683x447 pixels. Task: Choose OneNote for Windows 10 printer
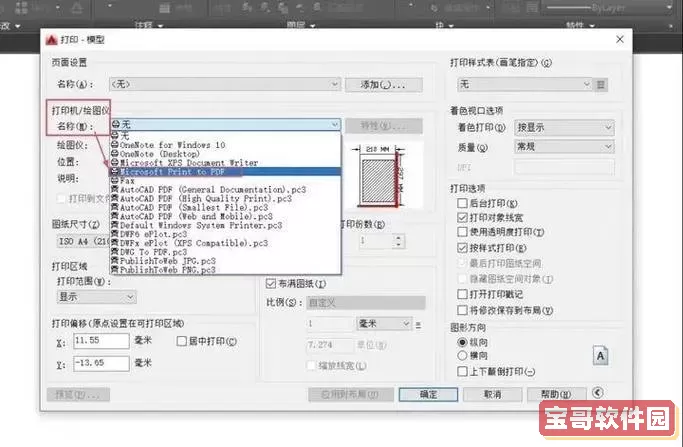tap(225, 145)
